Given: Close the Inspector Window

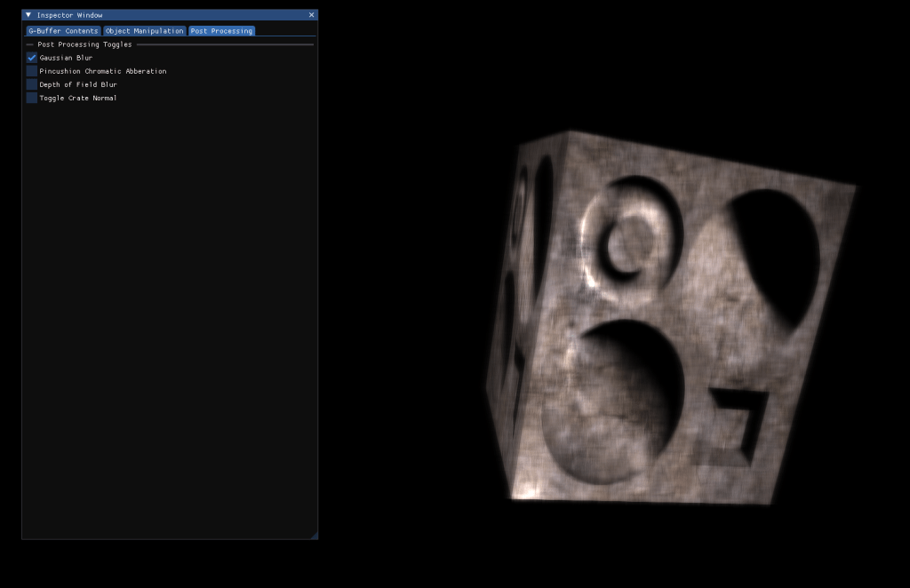Looking at the screenshot, I should [x=311, y=15].
